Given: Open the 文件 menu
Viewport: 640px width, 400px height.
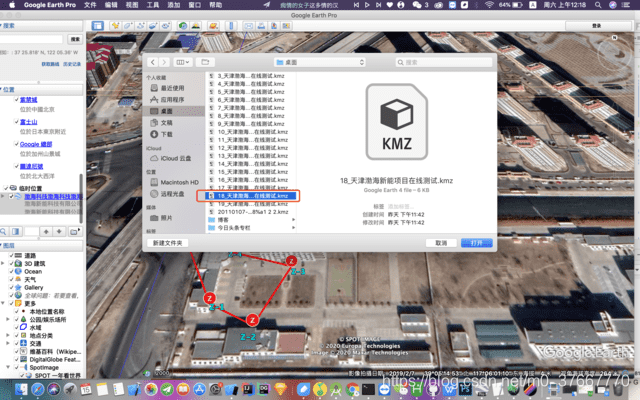Looking at the screenshot, I should (x=90, y=5).
